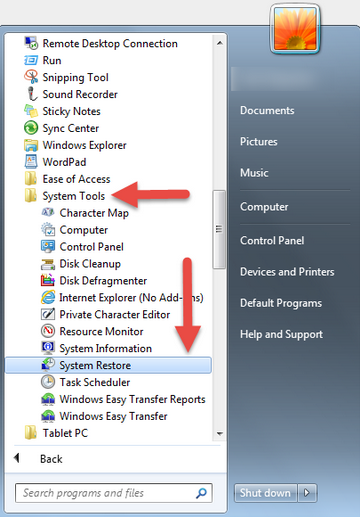This screenshot has height=517, width=360.
Task: Click the System Restore icon
Action: (48, 364)
